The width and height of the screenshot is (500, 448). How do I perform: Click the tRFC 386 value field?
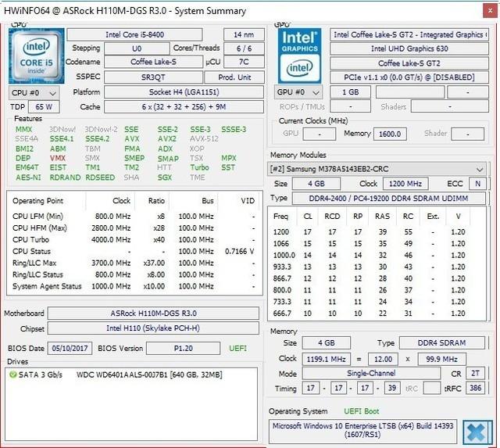pos(476,389)
